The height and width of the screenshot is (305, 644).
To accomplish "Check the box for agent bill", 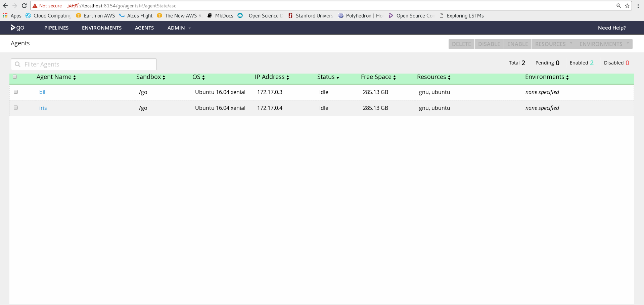I will click(x=16, y=92).
